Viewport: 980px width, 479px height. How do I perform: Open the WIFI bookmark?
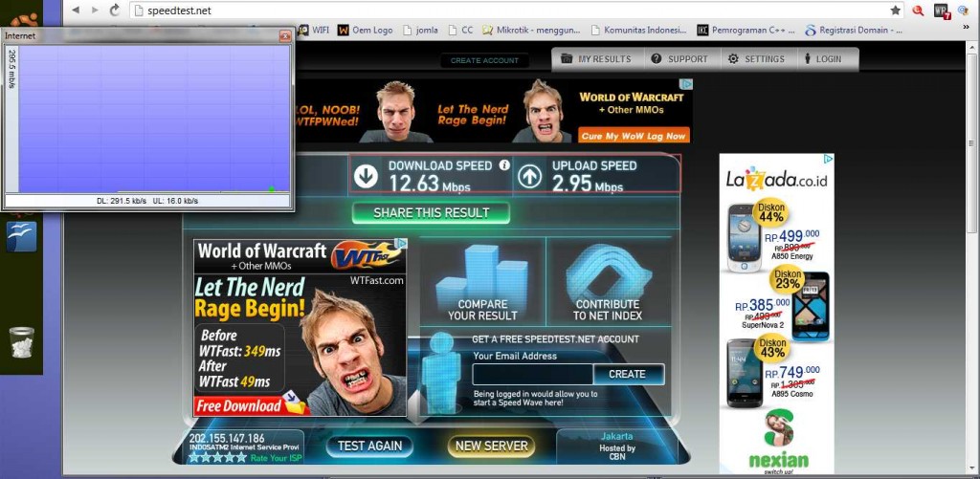[314, 30]
